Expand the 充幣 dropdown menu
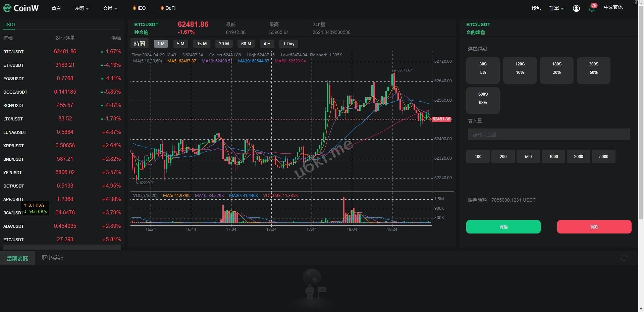Image resolution: width=644 pixels, height=312 pixels. pyautogui.click(x=82, y=8)
